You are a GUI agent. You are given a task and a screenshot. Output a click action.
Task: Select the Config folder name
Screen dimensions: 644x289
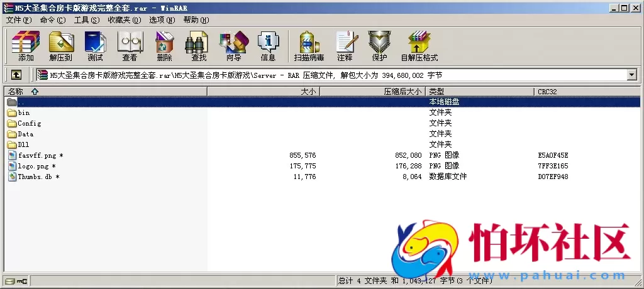click(x=29, y=123)
